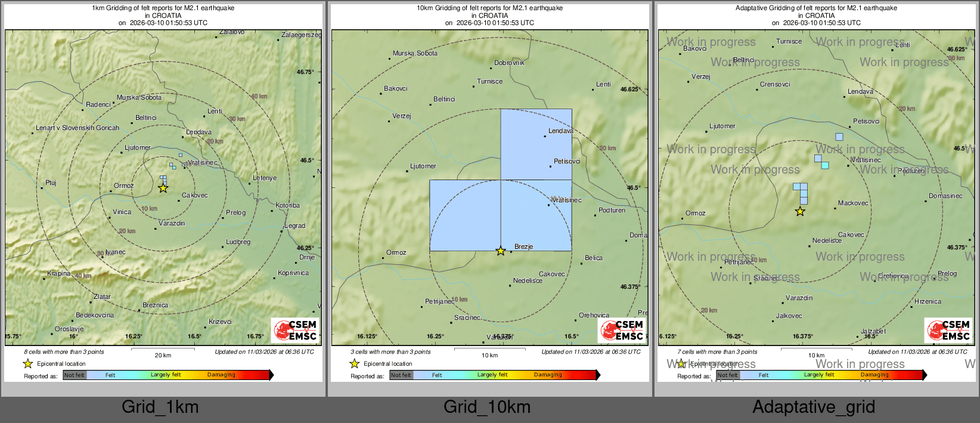Open the Adaptative_grid caption label
This screenshot has width=980, height=423.
coord(814,407)
